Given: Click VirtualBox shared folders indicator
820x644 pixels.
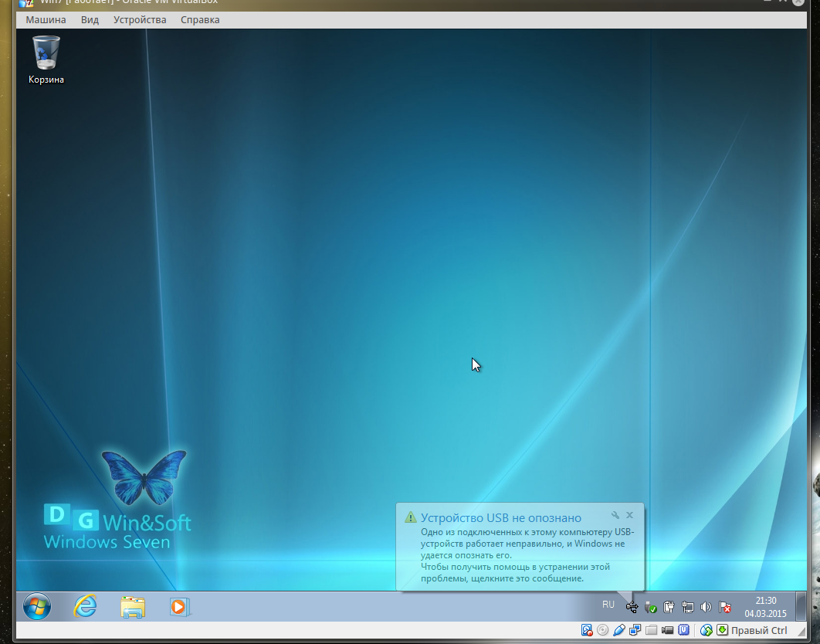Looking at the screenshot, I should pyautogui.click(x=651, y=630).
